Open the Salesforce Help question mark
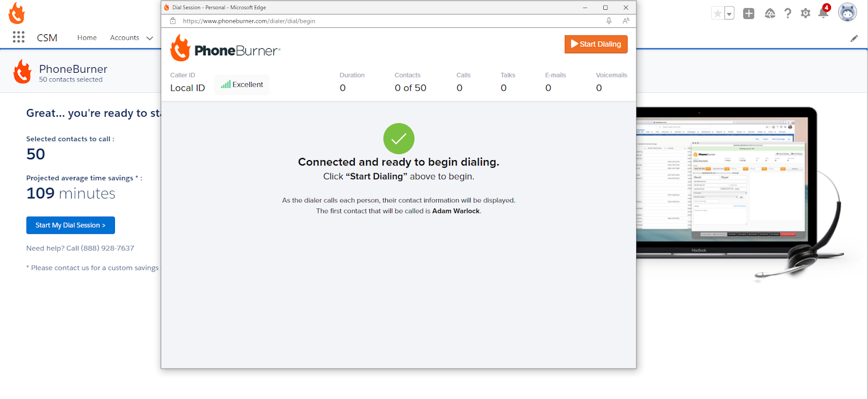 tap(788, 14)
